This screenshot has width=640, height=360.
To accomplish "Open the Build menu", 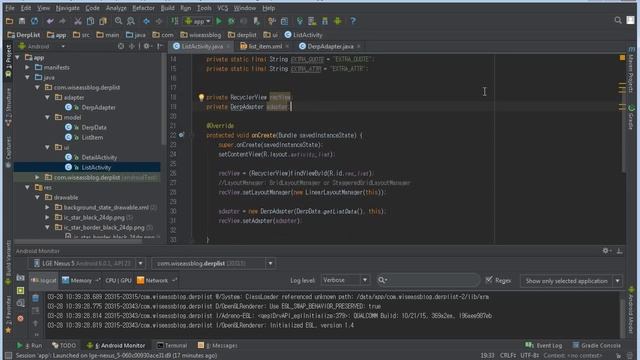I will point(167,8).
